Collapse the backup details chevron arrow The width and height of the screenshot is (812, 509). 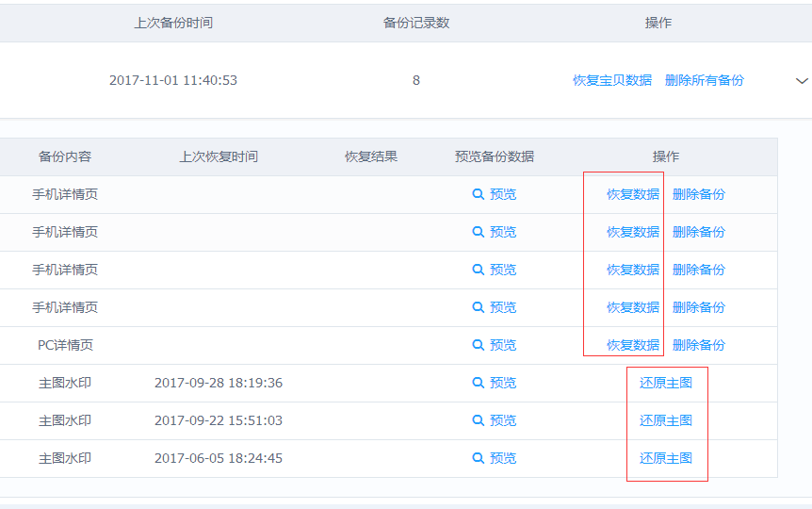[x=802, y=81]
